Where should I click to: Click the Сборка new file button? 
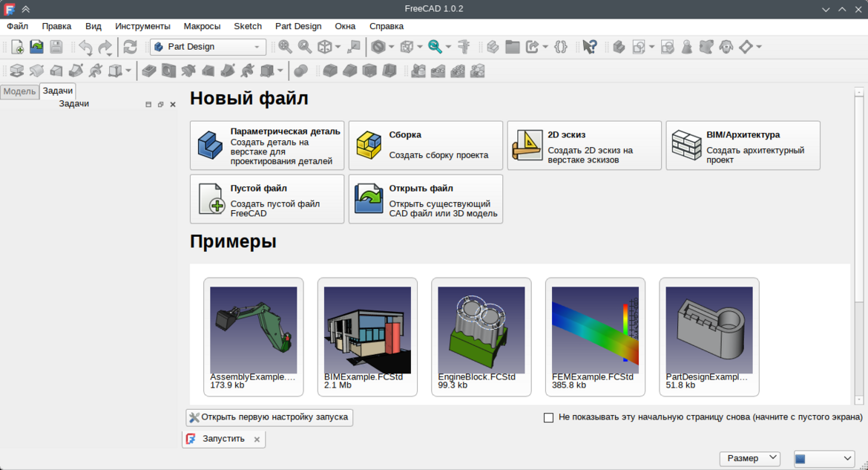point(426,146)
